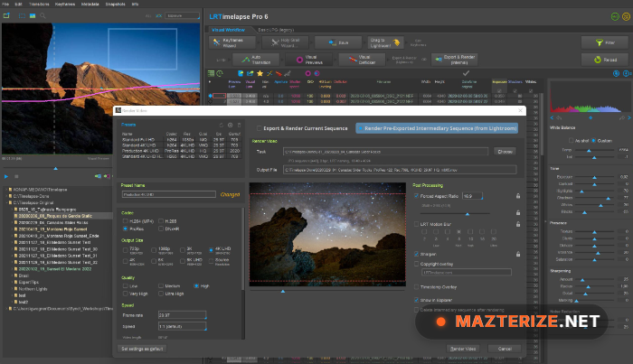This screenshot has width=633, height=364.
Task: Open the Edit menu
Action: pos(19,4)
